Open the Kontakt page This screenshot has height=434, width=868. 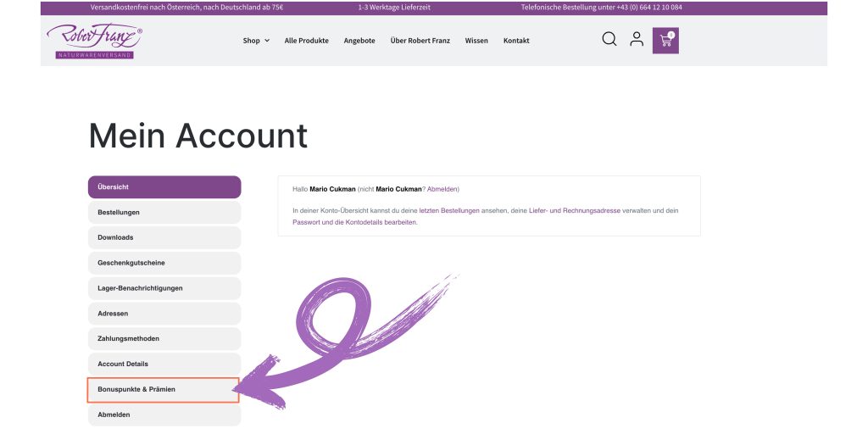pyautogui.click(x=516, y=41)
